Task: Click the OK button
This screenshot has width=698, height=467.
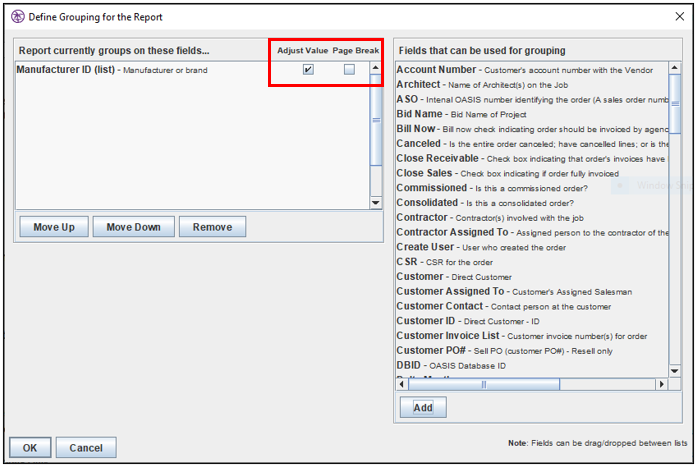Action: 30,447
